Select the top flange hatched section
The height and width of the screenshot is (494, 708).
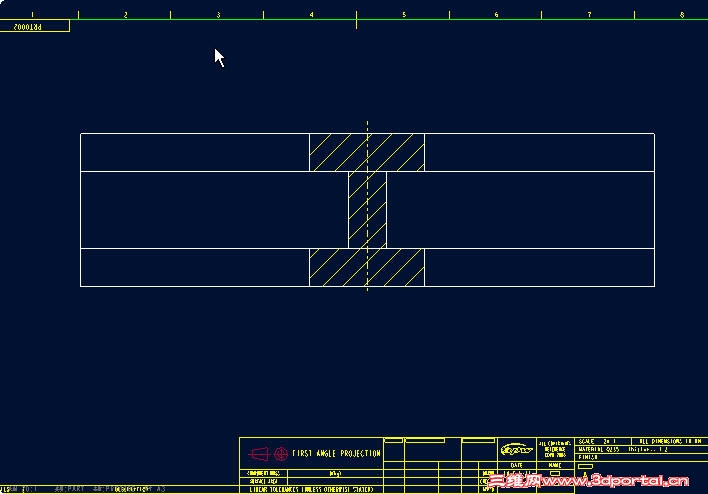(367, 153)
